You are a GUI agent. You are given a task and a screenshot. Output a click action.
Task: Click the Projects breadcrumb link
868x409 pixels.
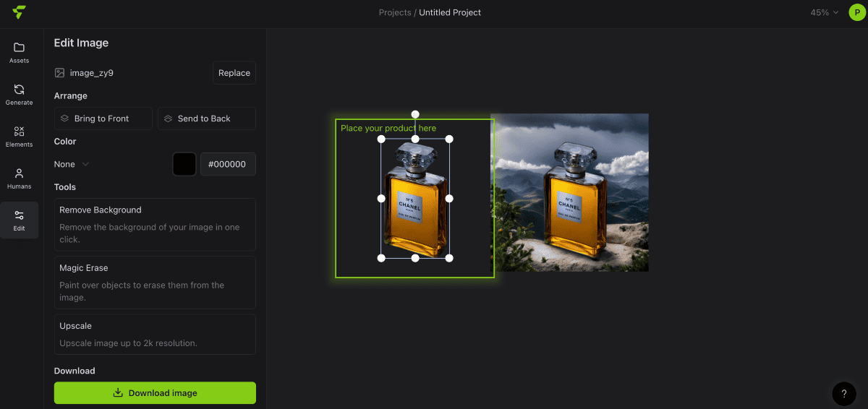tap(394, 12)
